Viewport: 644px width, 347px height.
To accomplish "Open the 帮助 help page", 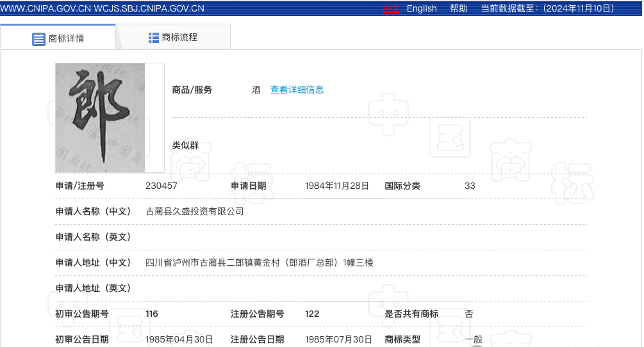I will coord(459,8).
